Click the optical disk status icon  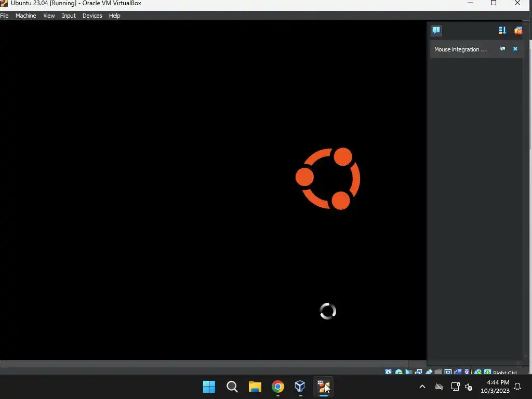(x=399, y=372)
